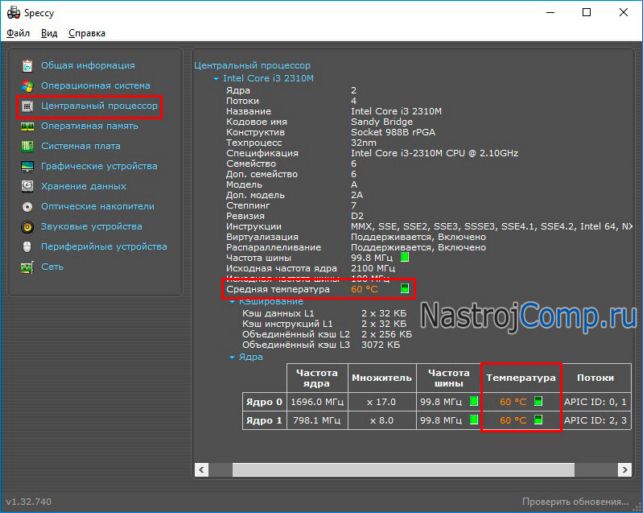Click bus frequency indicator in Ядро 0 row
Screen dimensions: 643x513
(474, 401)
